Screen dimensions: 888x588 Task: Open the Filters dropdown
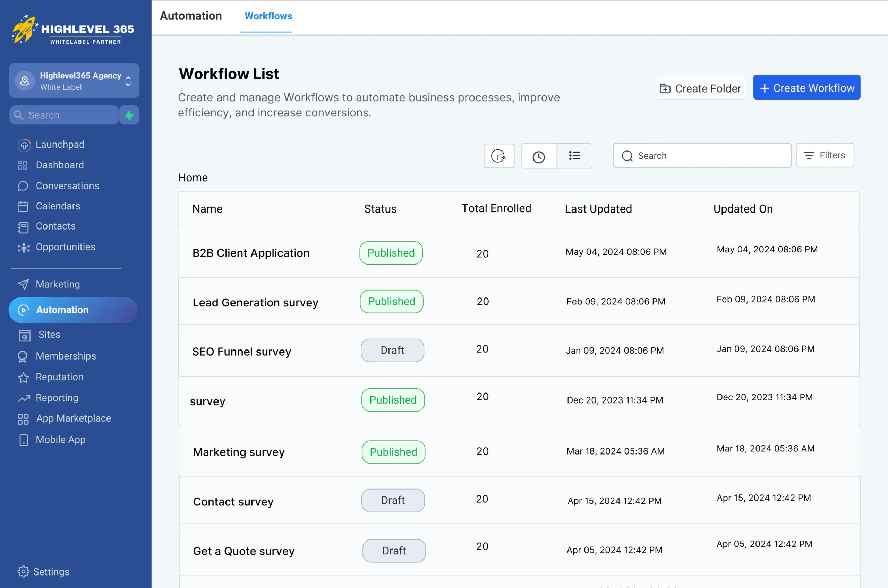825,155
